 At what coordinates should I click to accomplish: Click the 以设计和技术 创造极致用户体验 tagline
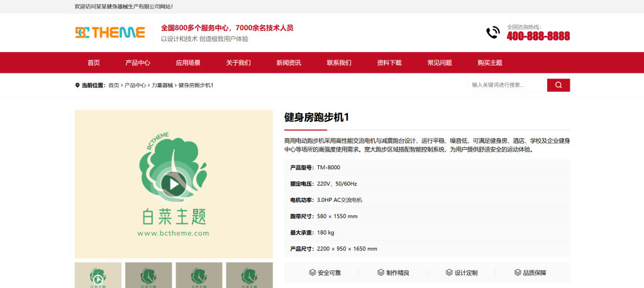tap(204, 39)
